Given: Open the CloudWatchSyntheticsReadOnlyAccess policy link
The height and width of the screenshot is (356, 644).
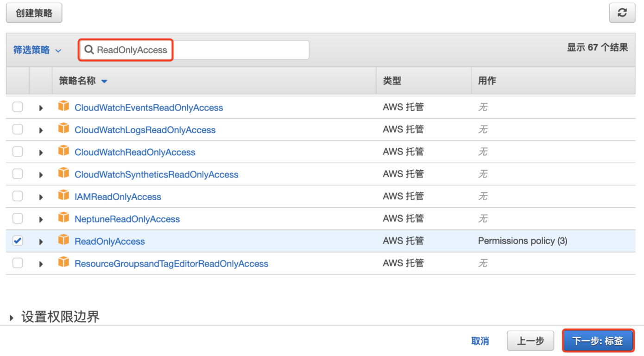Looking at the screenshot, I should 157,174.
